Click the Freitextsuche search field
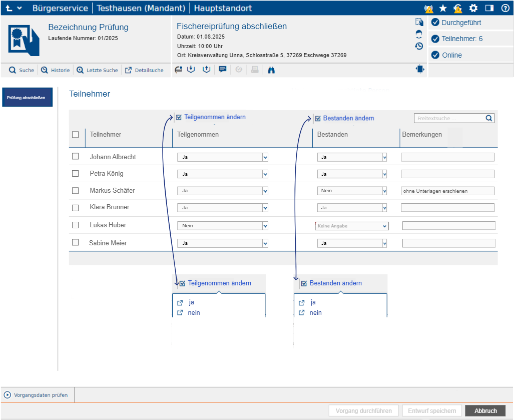 coord(449,119)
